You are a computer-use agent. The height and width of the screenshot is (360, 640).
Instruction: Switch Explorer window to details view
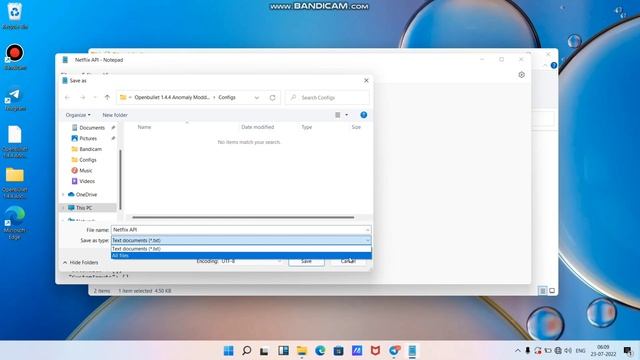(542, 291)
